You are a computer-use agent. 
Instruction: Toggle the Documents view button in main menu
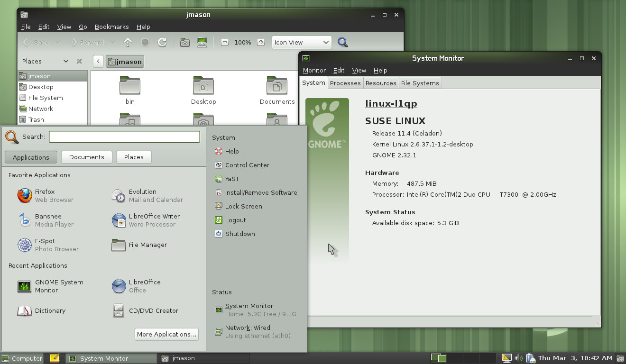(86, 157)
